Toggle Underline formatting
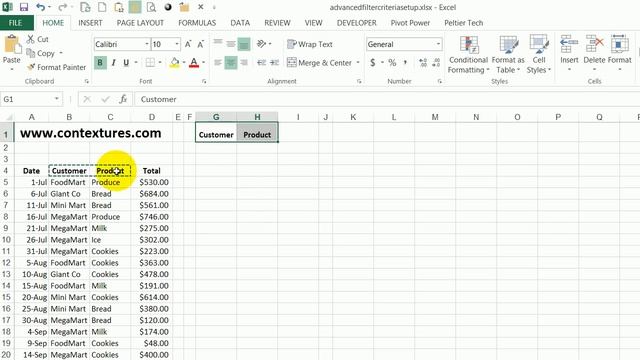 [x=126, y=62]
